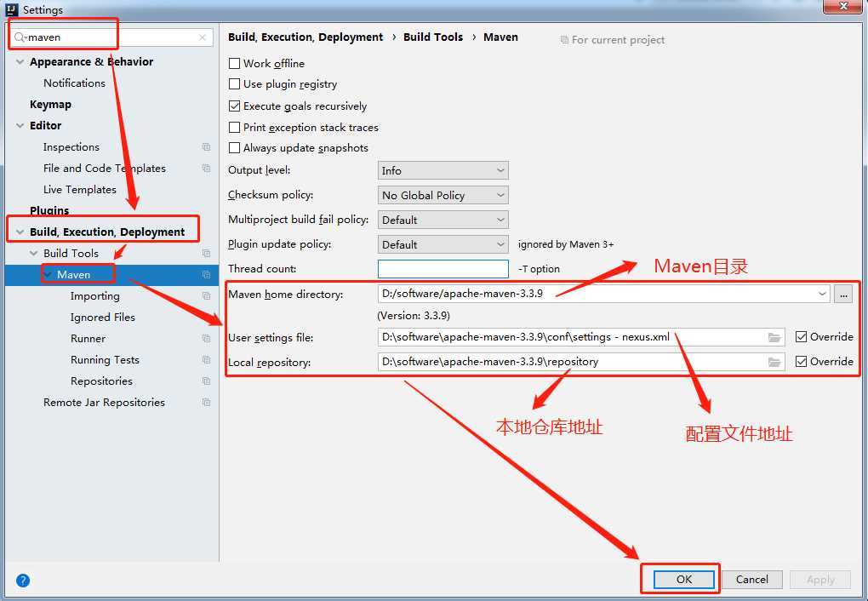Click the search magnifier icon
868x601 pixels.
pos(20,37)
